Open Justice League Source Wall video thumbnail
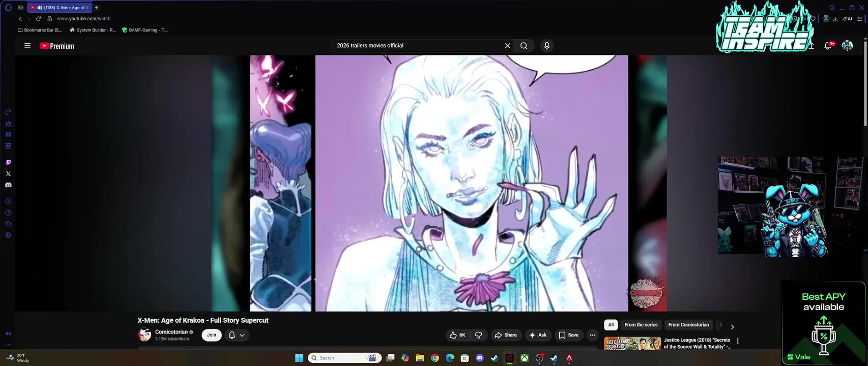Image resolution: width=868 pixels, height=366 pixels. pos(632,343)
